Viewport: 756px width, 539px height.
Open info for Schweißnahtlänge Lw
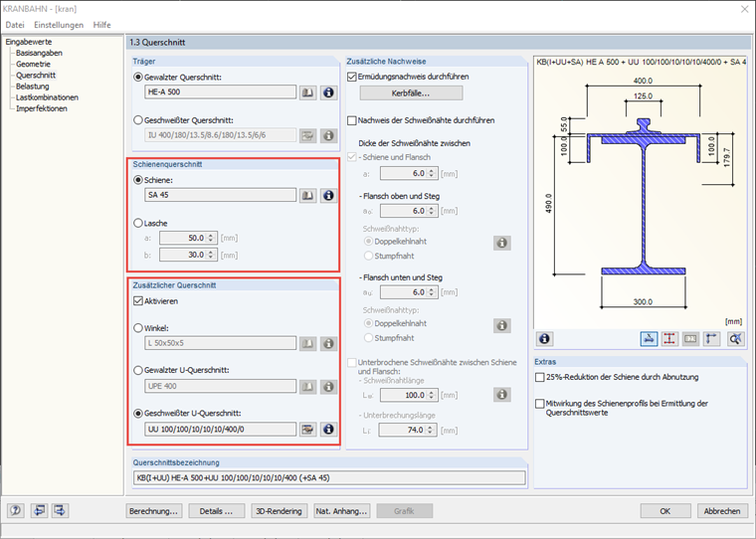(502, 395)
